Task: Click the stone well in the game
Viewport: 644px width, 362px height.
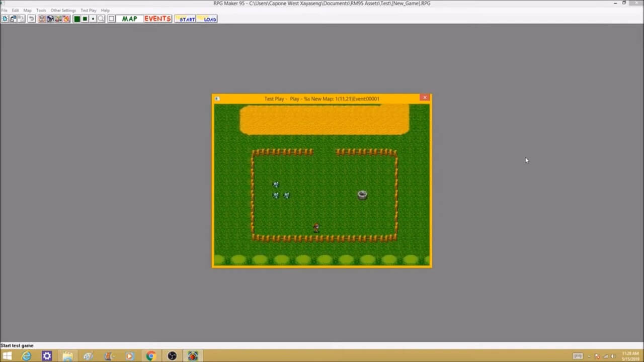Action: (362, 195)
